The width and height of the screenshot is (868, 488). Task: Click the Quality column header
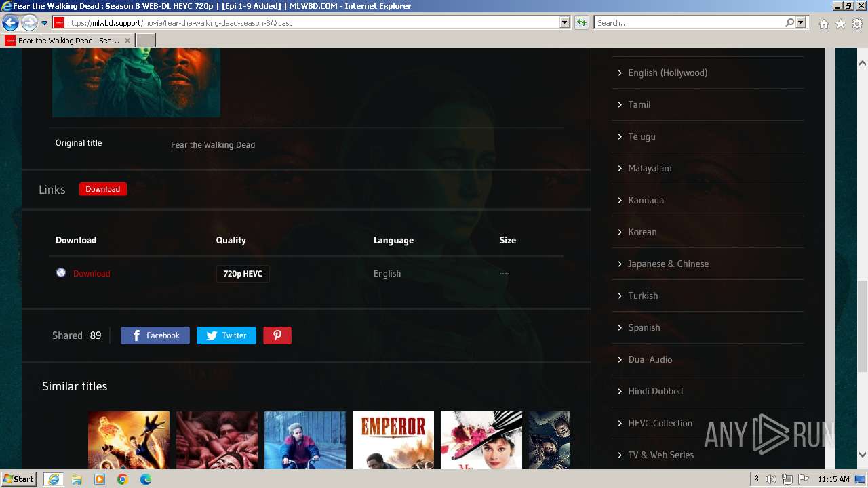[x=231, y=240]
